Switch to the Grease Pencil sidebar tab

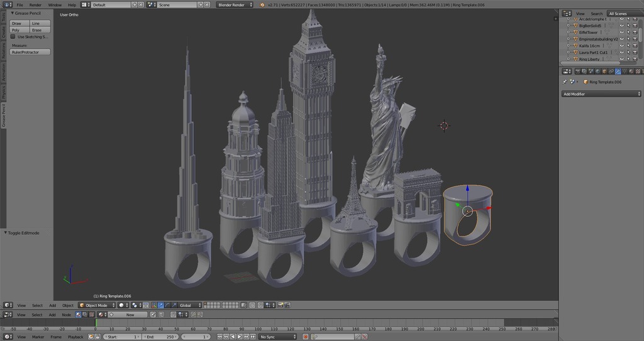[x=4, y=116]
